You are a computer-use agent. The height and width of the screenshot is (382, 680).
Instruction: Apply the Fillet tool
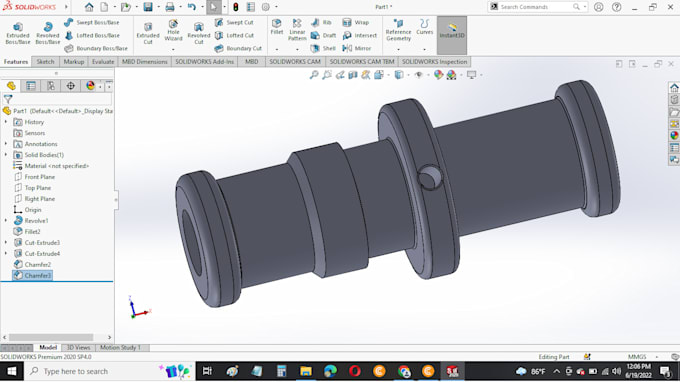[277, 27]
